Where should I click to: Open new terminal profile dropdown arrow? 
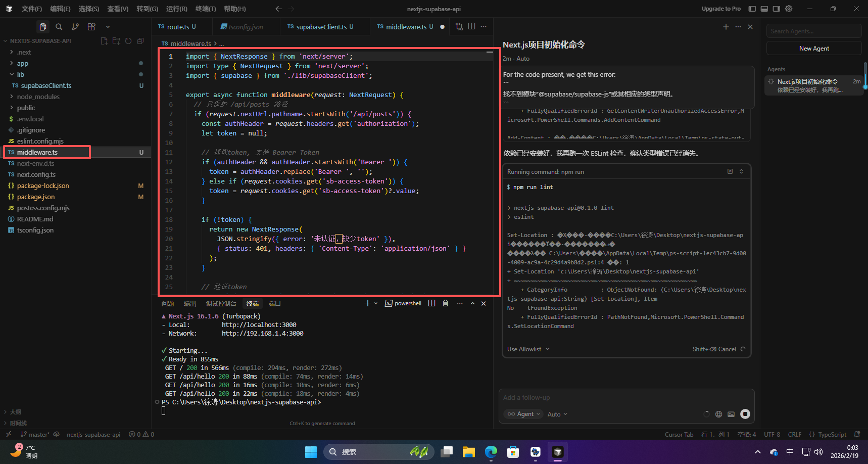pos(376,303)
